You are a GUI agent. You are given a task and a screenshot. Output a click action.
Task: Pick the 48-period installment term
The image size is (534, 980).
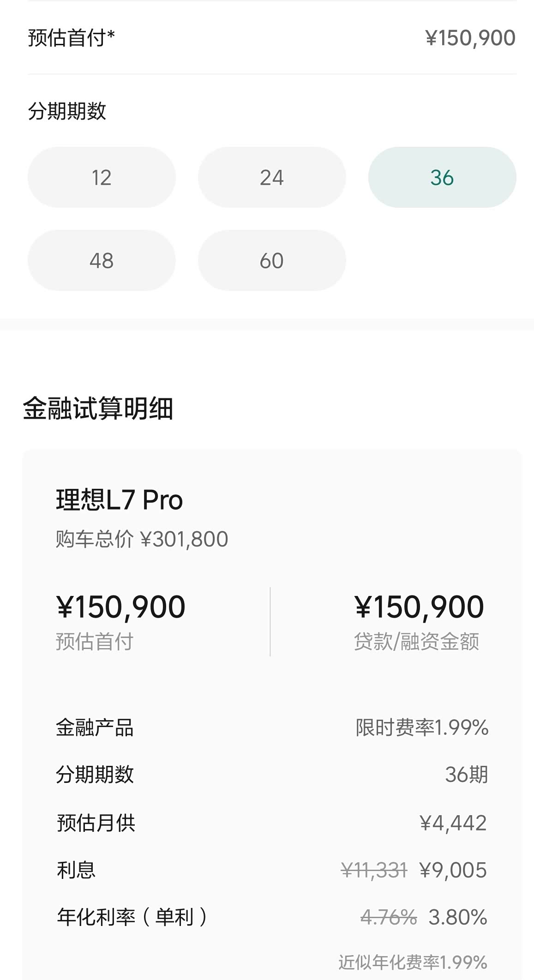point(102,260)
